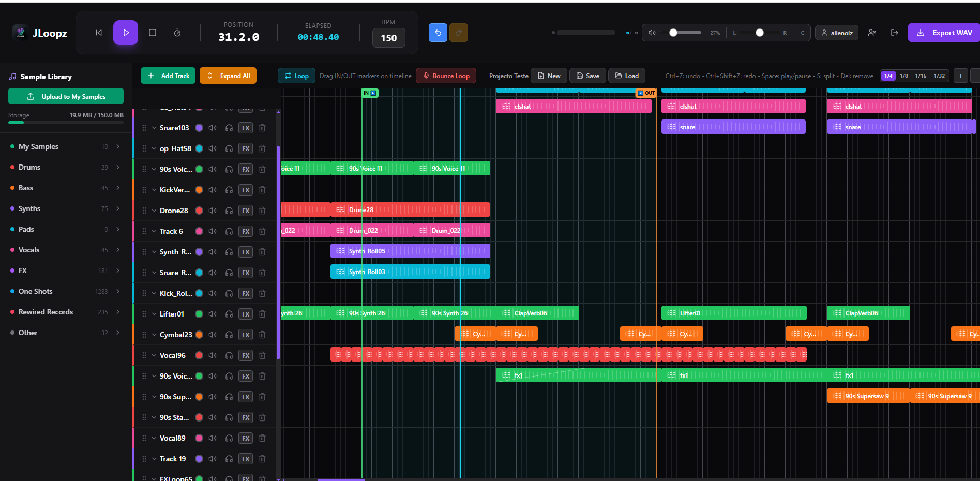The height and width of the screenshot is (481, 980).
Task: Mute the Snare103 track
Action: tap(213, 128)
